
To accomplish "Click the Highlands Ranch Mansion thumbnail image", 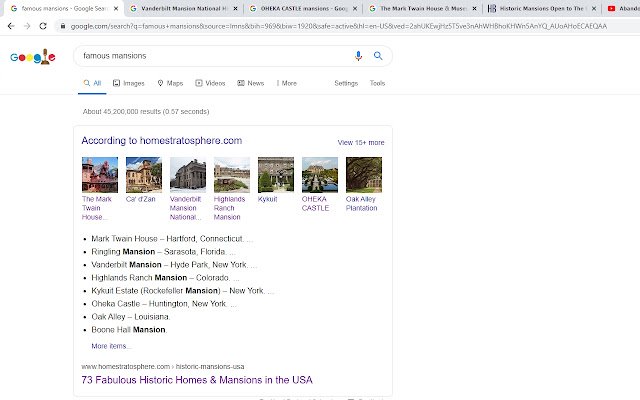I will 232,175.
